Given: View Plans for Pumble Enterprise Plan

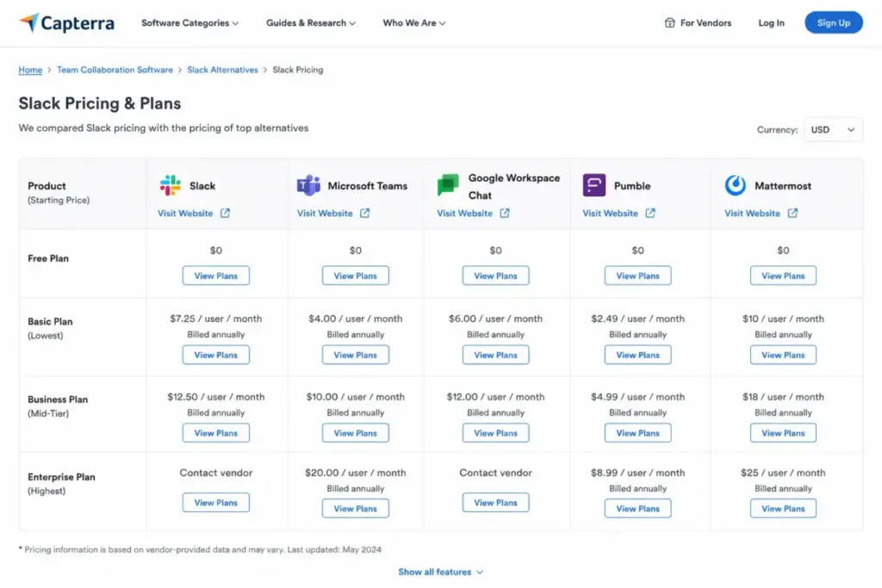Looking at the screenshot, I should [x=638, y=508].
